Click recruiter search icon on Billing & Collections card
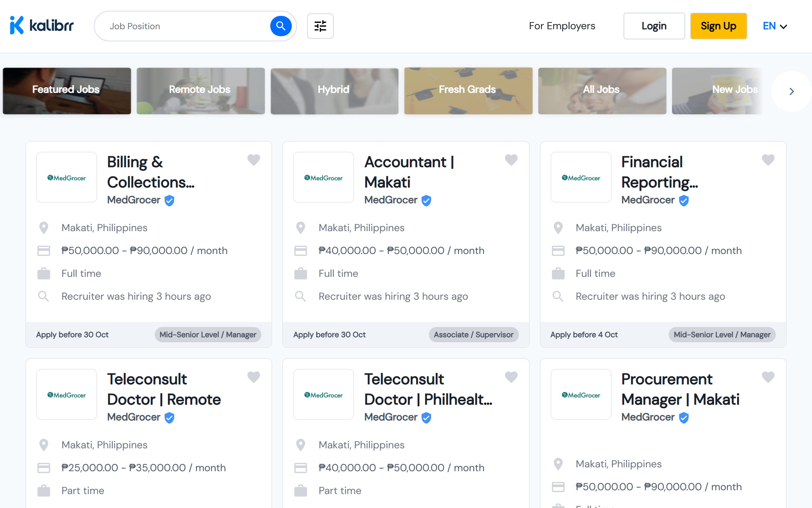 [x=44, y=296]
